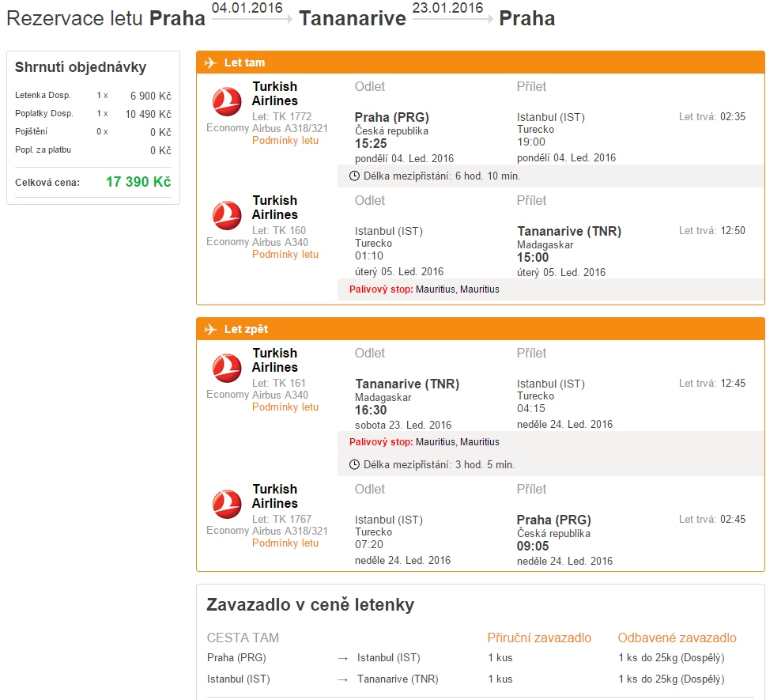Click departure time 01:10 from Istanbul

click(369, 255)
